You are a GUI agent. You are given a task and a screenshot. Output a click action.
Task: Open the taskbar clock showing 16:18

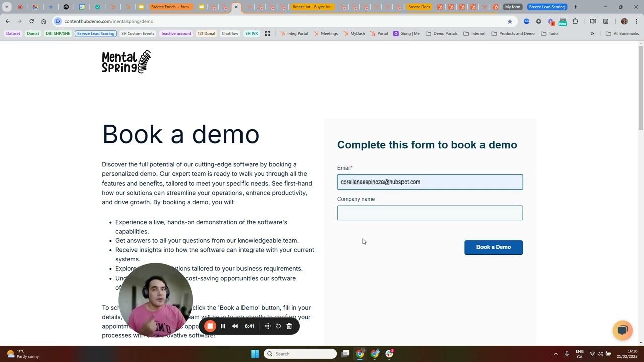(x=627, y=354)
